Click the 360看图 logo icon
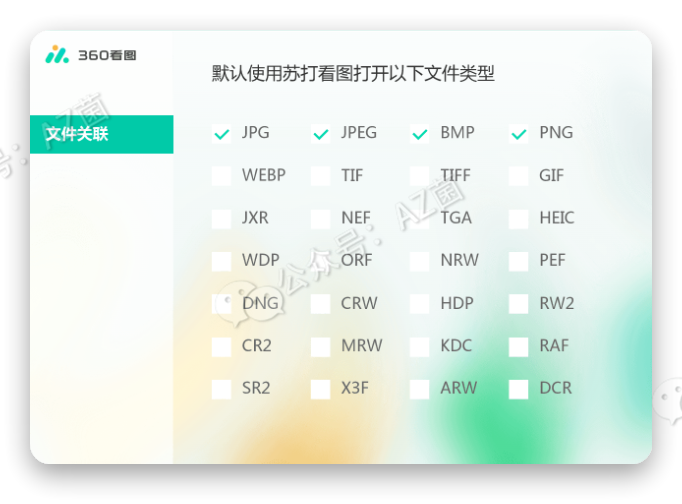Viewport: 682px width, 504px height. point(57,54)
